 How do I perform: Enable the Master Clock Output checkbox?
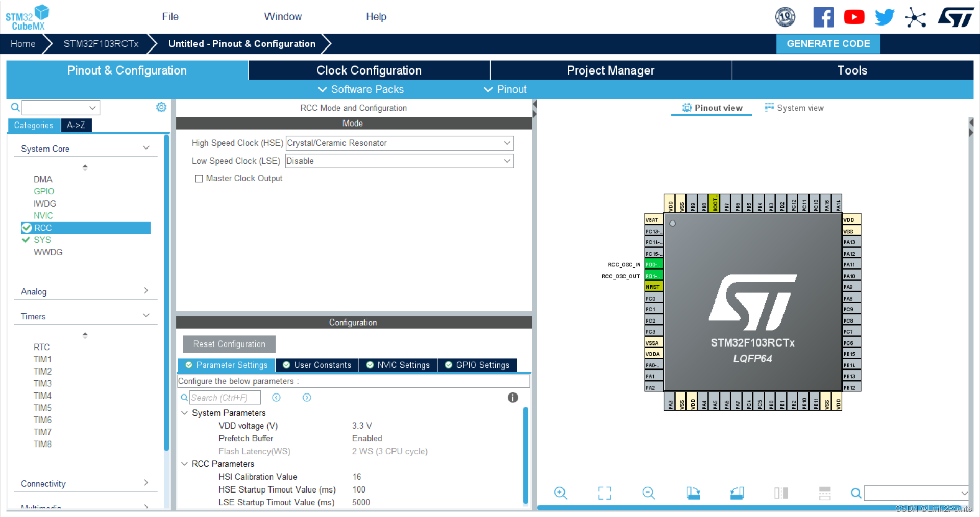[x=199, y=179]
